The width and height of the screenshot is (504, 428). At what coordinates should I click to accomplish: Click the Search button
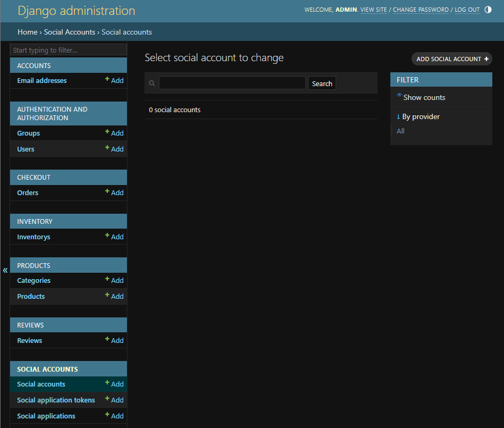pos(322,83)
